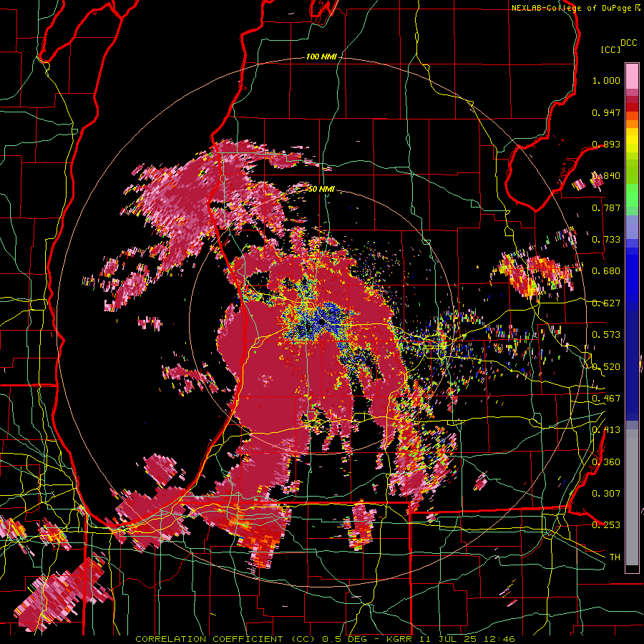Click the DCC legend header label
Image resolution: width=644 pixels, height=644 pixels.
click(x=628, y=42)
